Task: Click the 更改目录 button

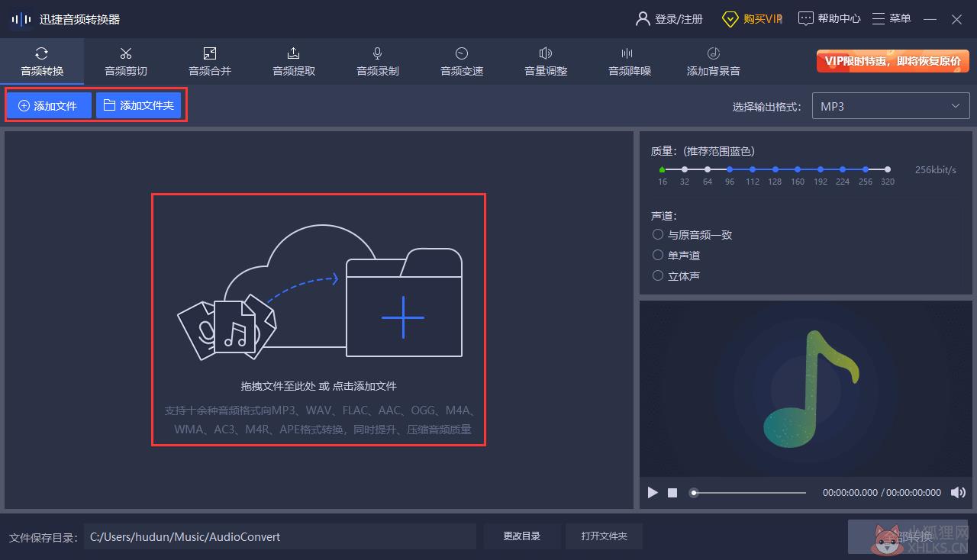Action: click(x=522, y=536)
